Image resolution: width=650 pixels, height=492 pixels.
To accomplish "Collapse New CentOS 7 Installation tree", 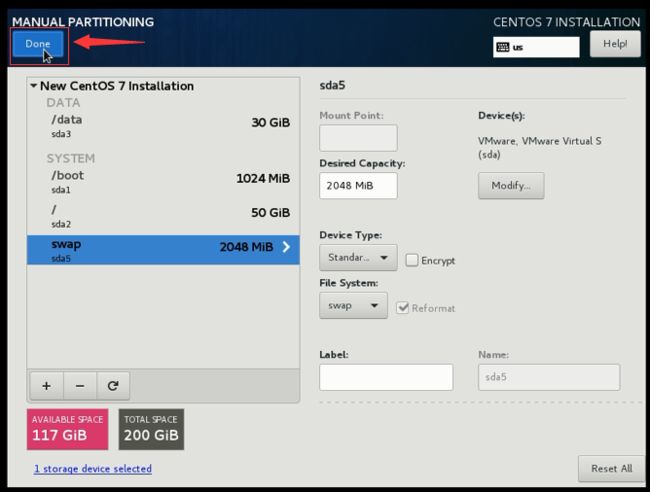I will tap(34, 86).
